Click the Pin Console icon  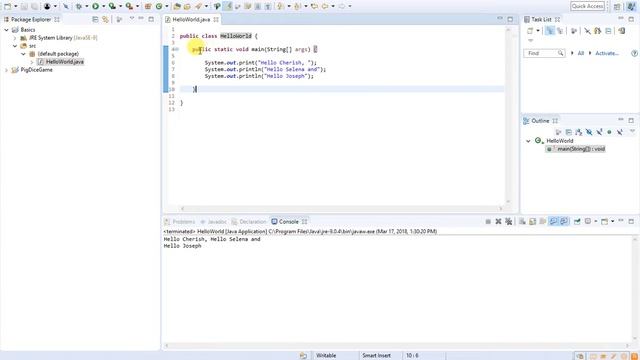(x=577, y=221)
